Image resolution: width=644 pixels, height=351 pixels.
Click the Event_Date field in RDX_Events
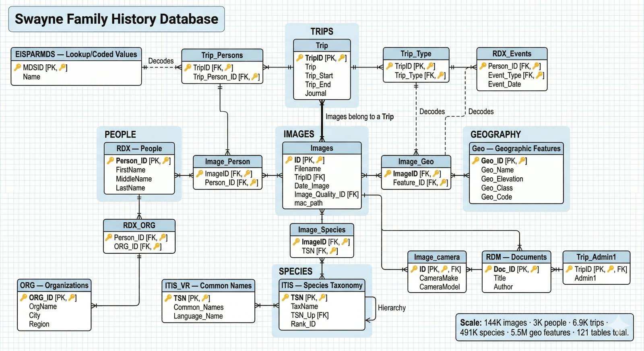[x=504, y=84]
